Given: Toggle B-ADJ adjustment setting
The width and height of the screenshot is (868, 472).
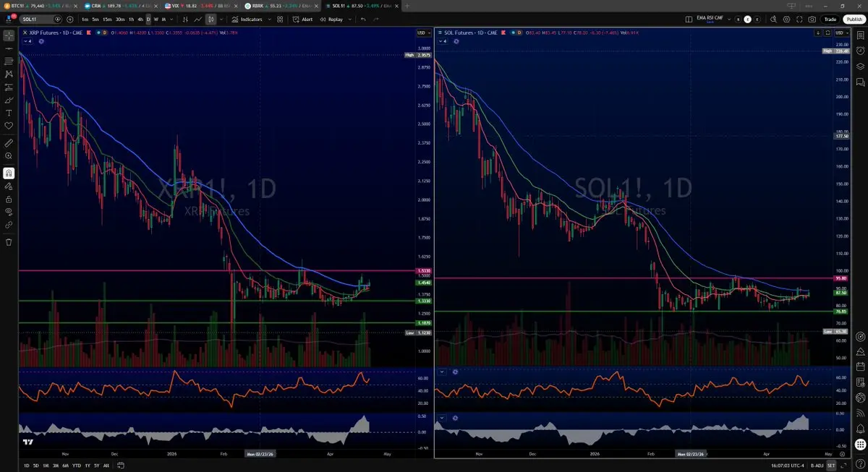Looking at the screenshot, I should click(817, 465).
